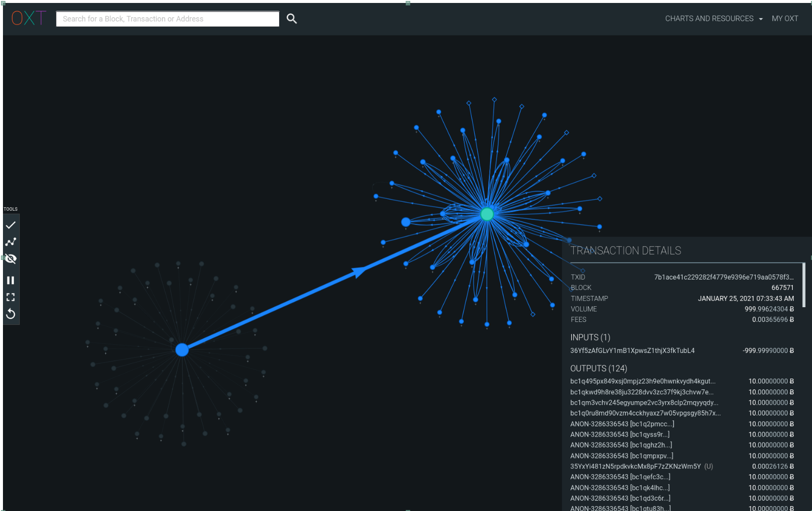Screen dimensions: 812x511
Task: Click the reset rotate-arrow icon
Action: pos(11,314)
